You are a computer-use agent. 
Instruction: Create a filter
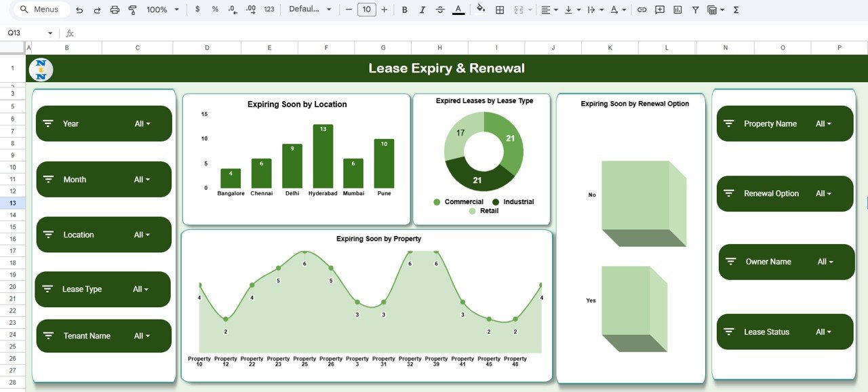695,9
